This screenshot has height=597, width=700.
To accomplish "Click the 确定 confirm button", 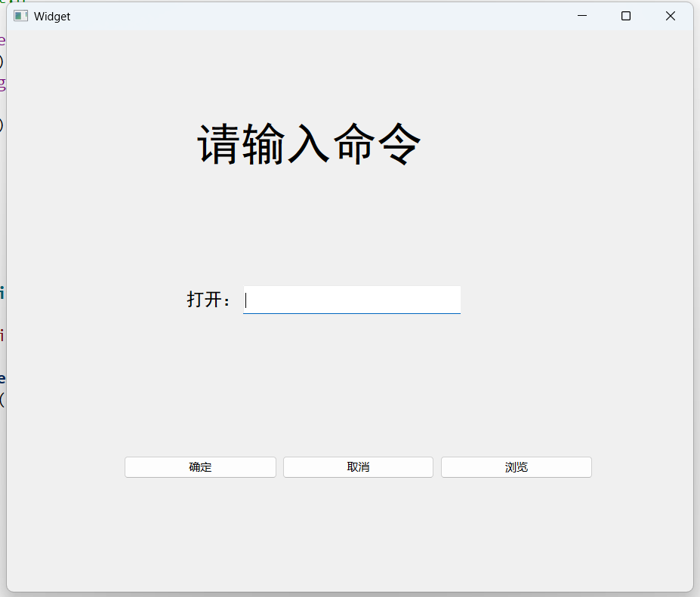I will [200, 467].
